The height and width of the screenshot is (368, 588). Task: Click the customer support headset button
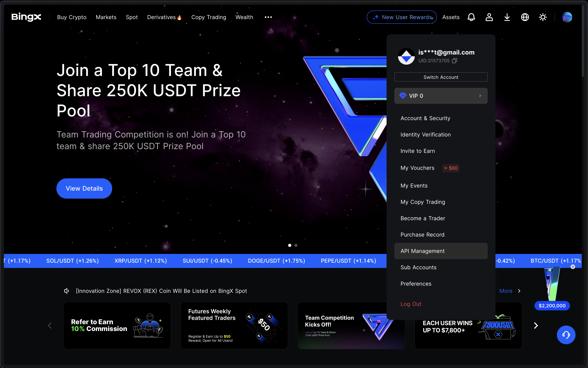(x=566, y=335)
